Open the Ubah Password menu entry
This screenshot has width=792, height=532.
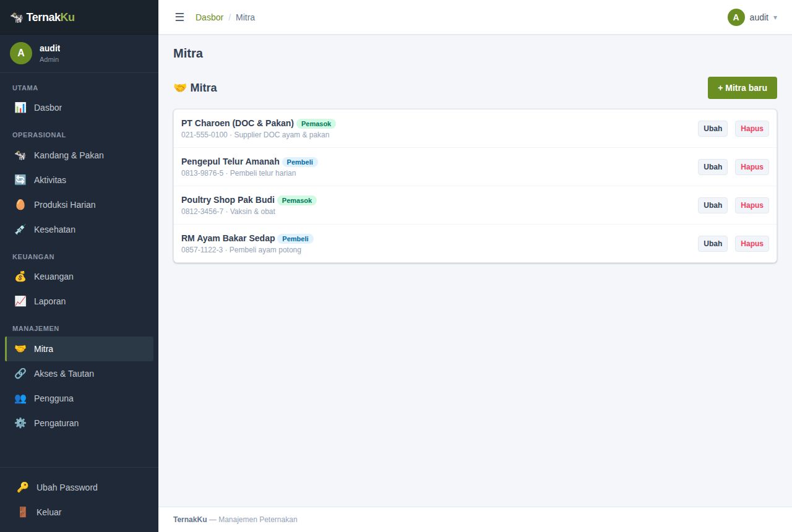(79, 487)
